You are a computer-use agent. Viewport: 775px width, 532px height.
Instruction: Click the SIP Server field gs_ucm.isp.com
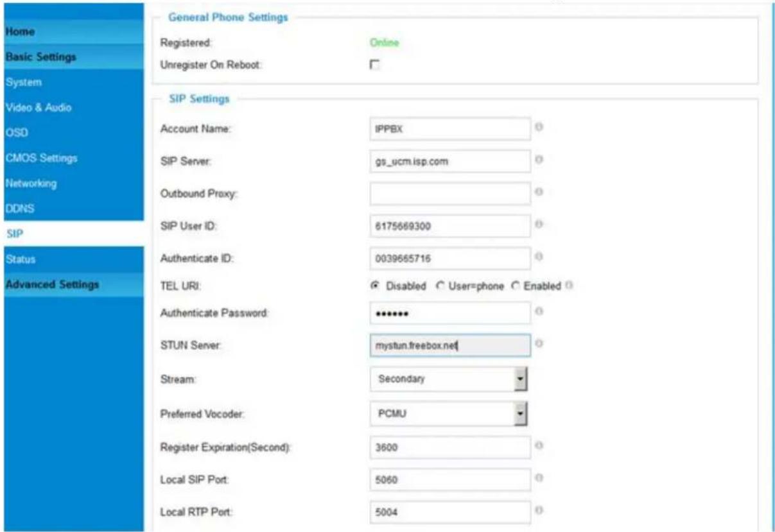point(450,161)
